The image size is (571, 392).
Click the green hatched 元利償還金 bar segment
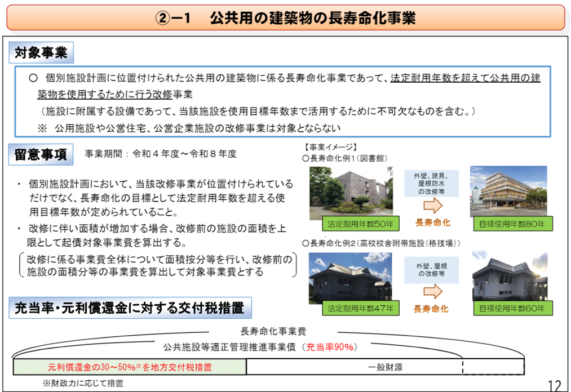click(130, 367)
